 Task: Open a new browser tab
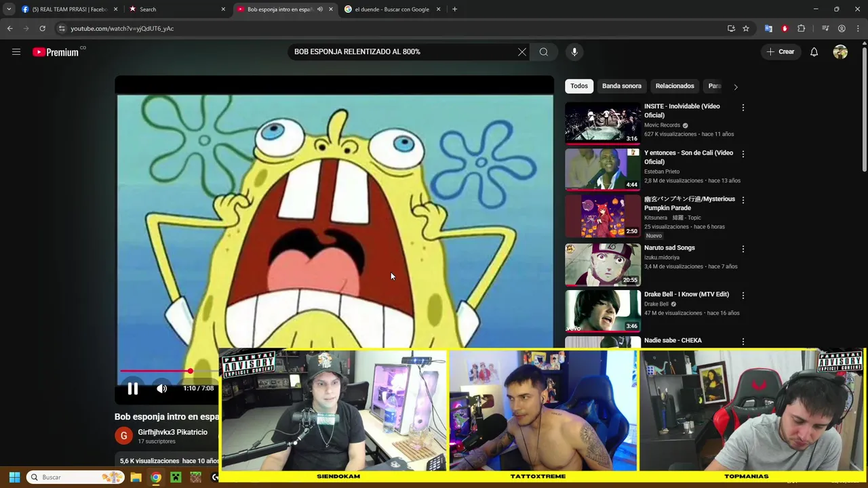pos(454,9)
